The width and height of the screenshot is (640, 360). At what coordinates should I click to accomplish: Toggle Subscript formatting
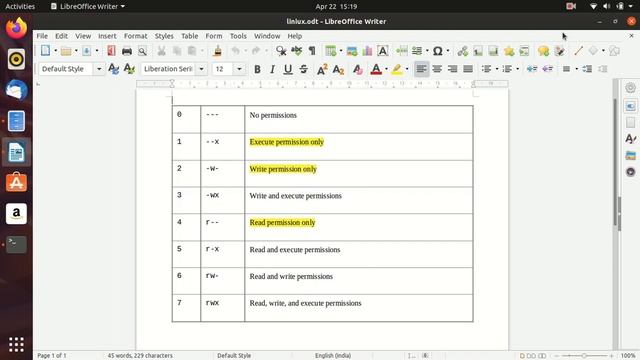coord(338,69)
